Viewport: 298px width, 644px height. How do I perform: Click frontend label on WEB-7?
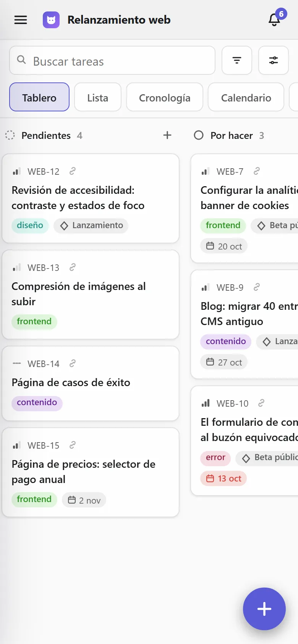(x=223, y=225)
